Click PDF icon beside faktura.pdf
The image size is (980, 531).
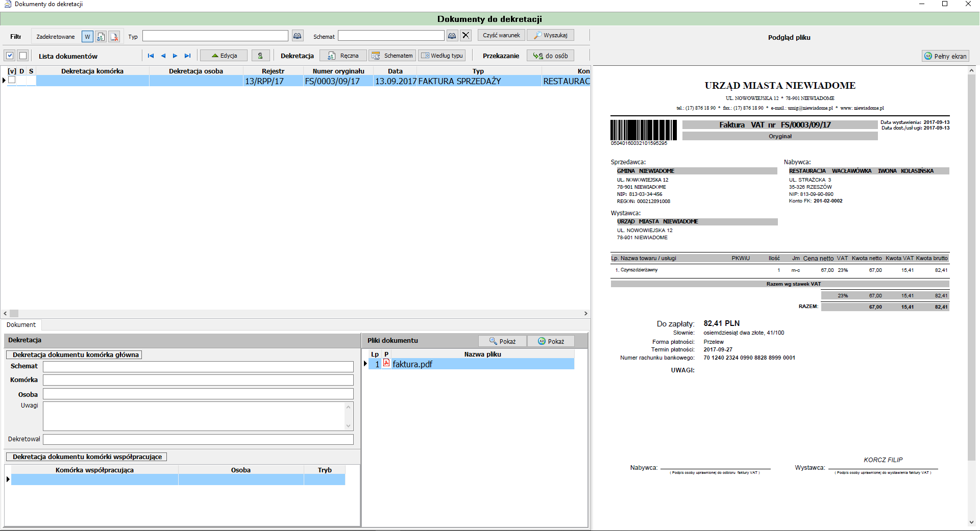tap(386, 363)
